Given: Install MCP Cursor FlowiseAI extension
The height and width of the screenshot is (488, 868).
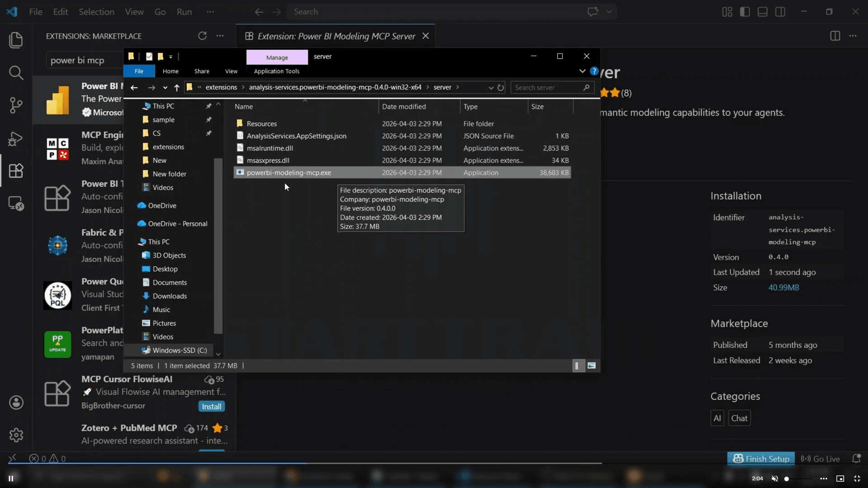Looking at the screenshot, I should 211,407.
